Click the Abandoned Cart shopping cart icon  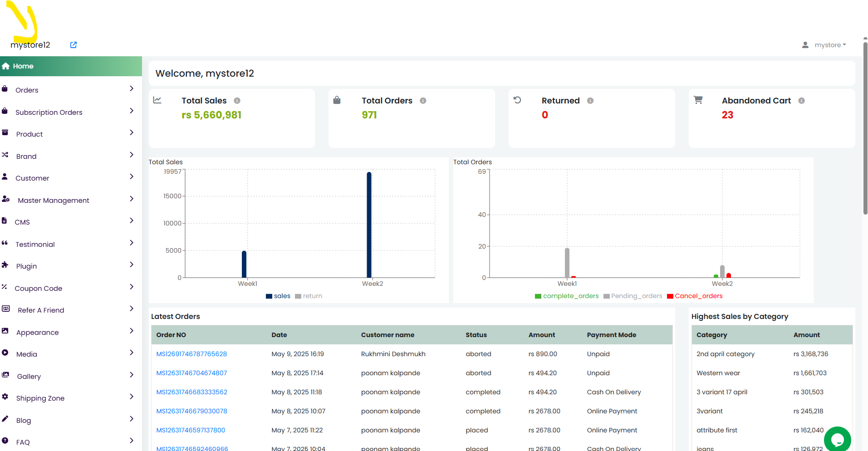[x=698, y=100]
